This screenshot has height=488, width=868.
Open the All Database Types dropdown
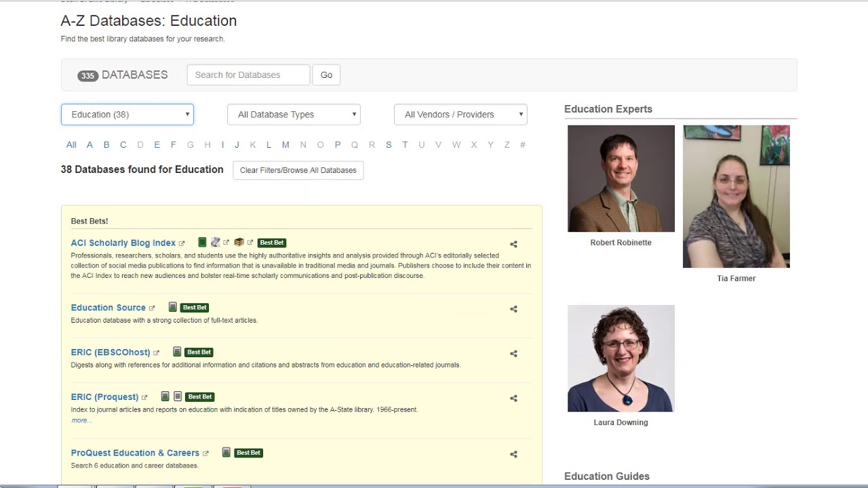[x=294, y=115]
